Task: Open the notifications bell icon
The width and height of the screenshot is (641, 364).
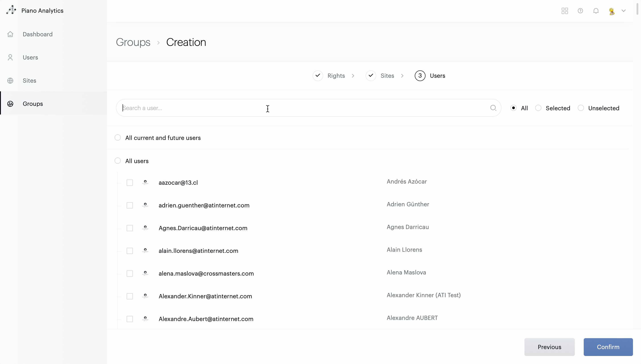Action: coord(596,11)
